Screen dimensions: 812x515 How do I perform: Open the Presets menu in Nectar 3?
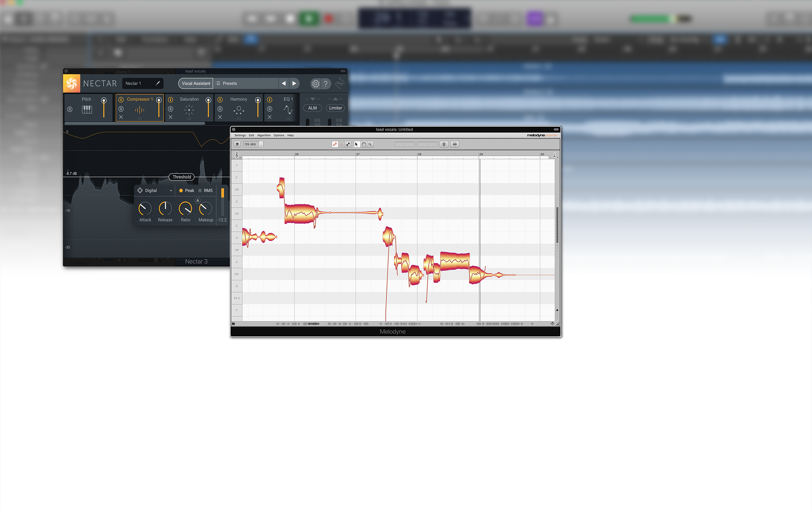[x=231, y=83]
